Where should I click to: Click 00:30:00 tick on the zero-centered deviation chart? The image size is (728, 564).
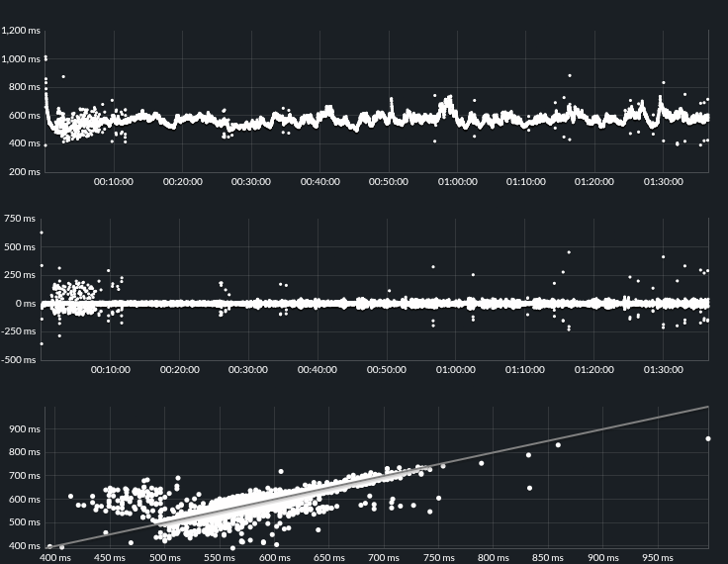pyautogui.click(x=248, y=370)
